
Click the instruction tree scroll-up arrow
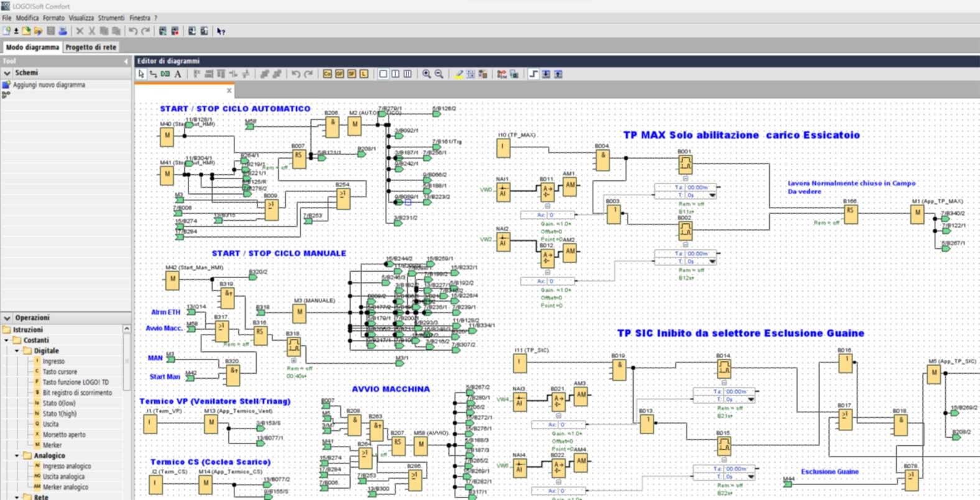127,329
